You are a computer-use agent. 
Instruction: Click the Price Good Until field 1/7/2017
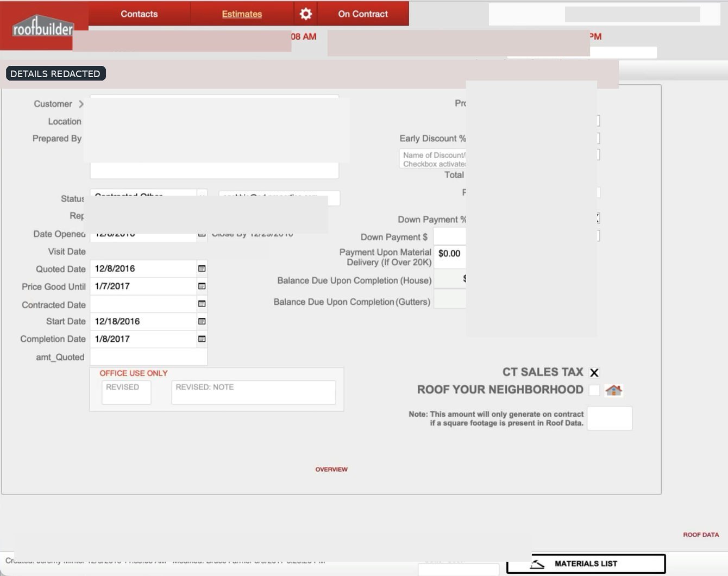tap(143, 286)
